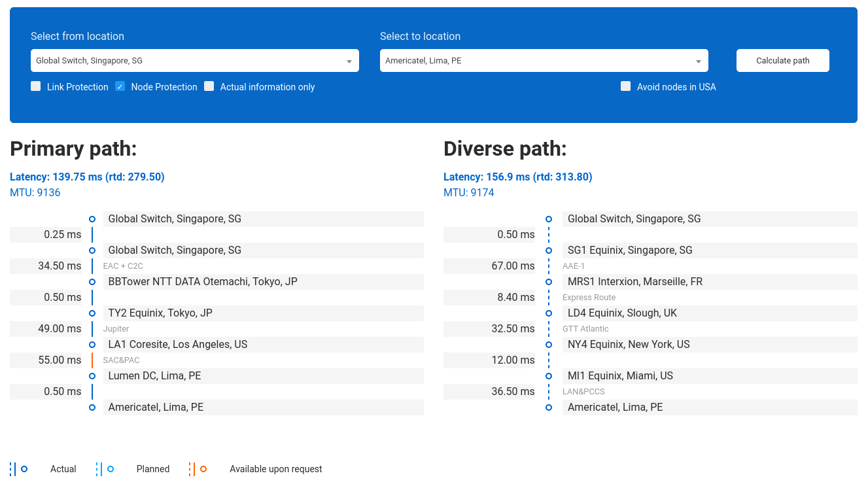Viewport: 868px width, 484px height.
Task: Enable the Link Protection checkbox
Action: click(36, 86)
